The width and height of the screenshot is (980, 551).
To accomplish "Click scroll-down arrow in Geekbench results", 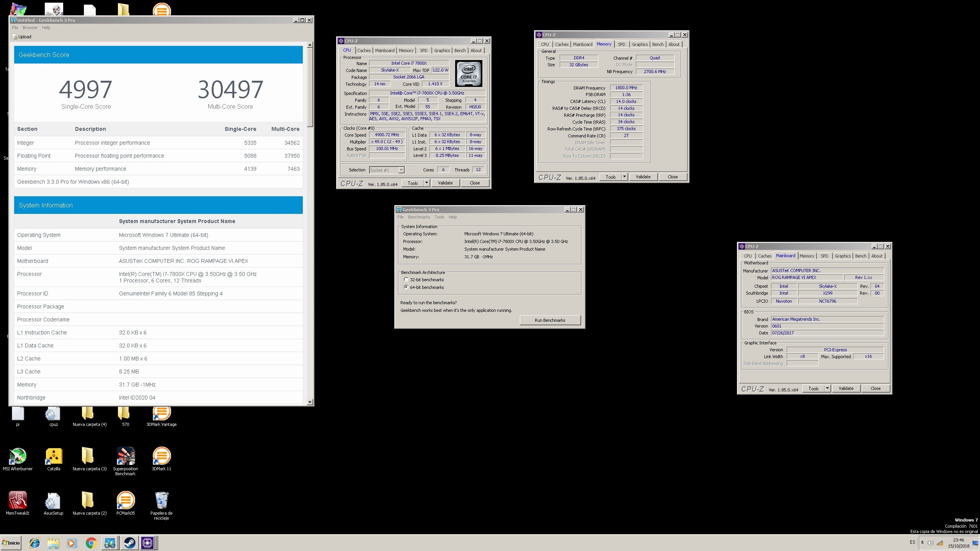I will [x=310, y=402].
